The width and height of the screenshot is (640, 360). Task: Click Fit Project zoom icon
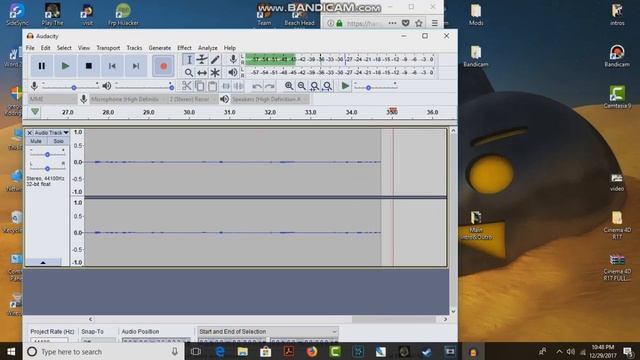coord(327,86)
